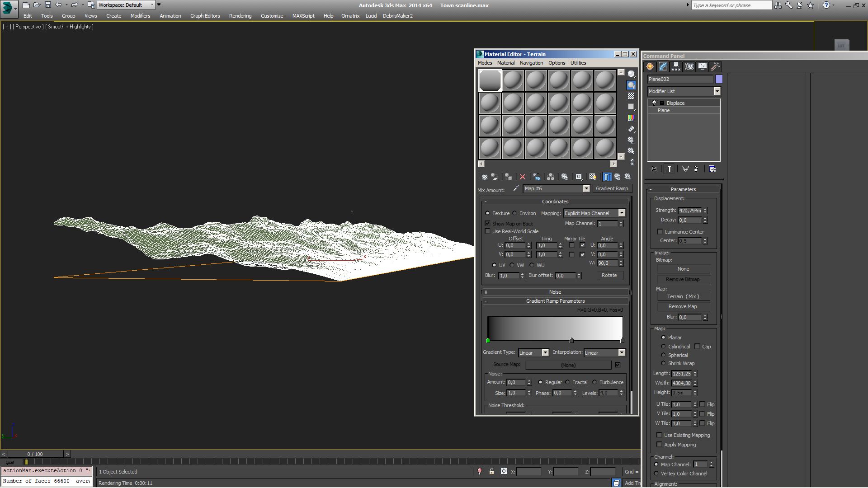Viewport: 868px width, 488px height.
Task: Toggle Show End Result icon in material editor
Action: point(607,177)
